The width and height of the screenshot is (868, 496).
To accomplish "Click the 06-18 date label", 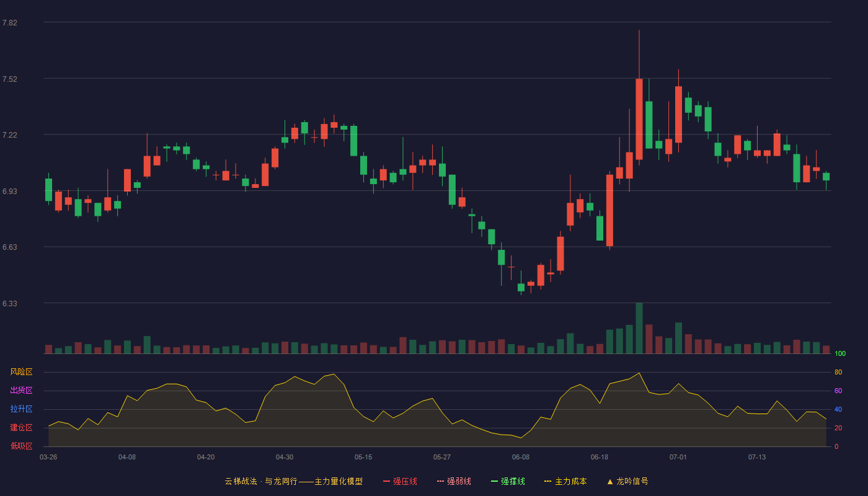I will (600, 457).
